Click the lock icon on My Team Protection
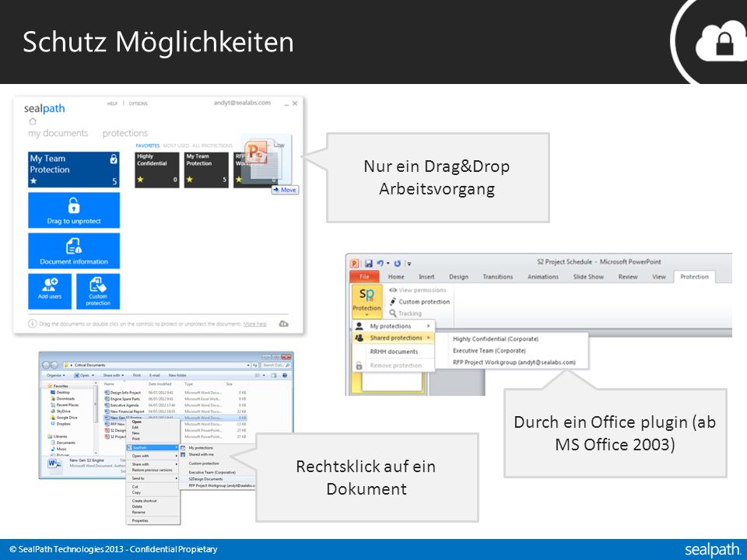Image resolution: width=747 pixels, height=560 pixels. (x=114, y=159)
